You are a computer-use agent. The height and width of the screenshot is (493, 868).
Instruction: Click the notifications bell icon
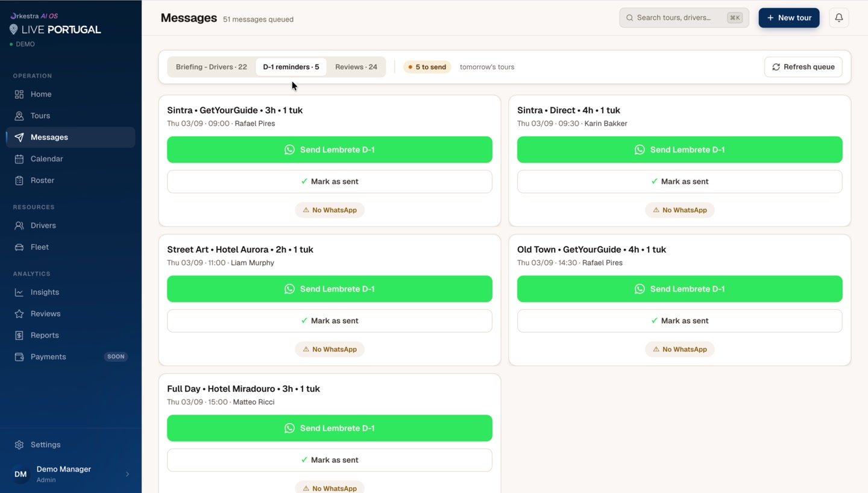(x=838, y=18)
